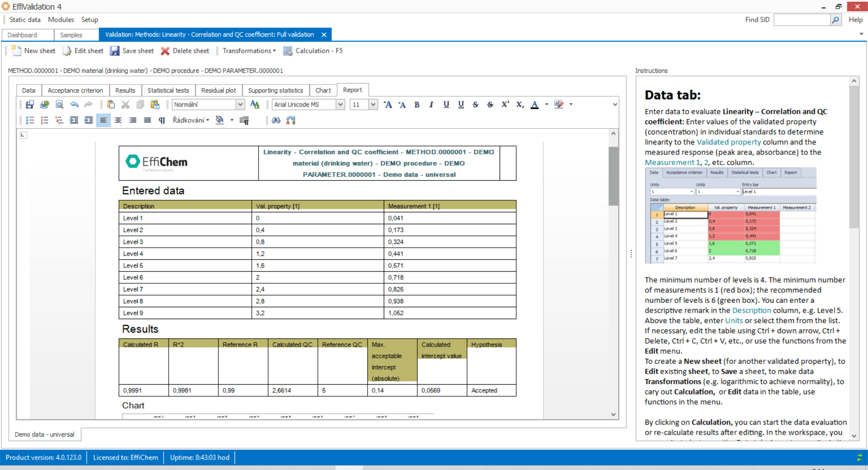Toggle italic formatting
868x470 pixels.
(x=431, y=104)
